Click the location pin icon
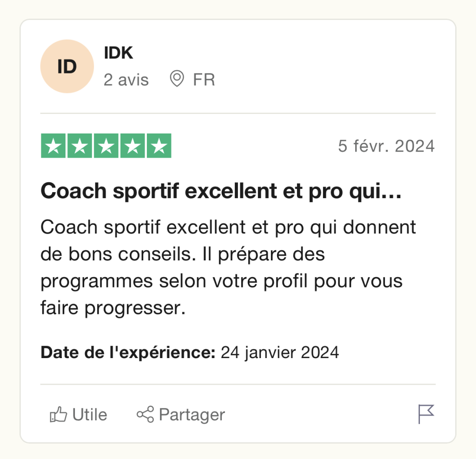This screenshot has height=459, width=476. click(177, 79)
